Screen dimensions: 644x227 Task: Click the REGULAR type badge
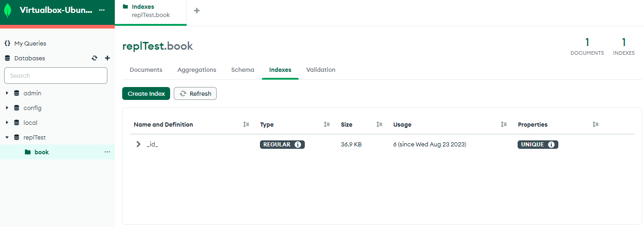283,145
